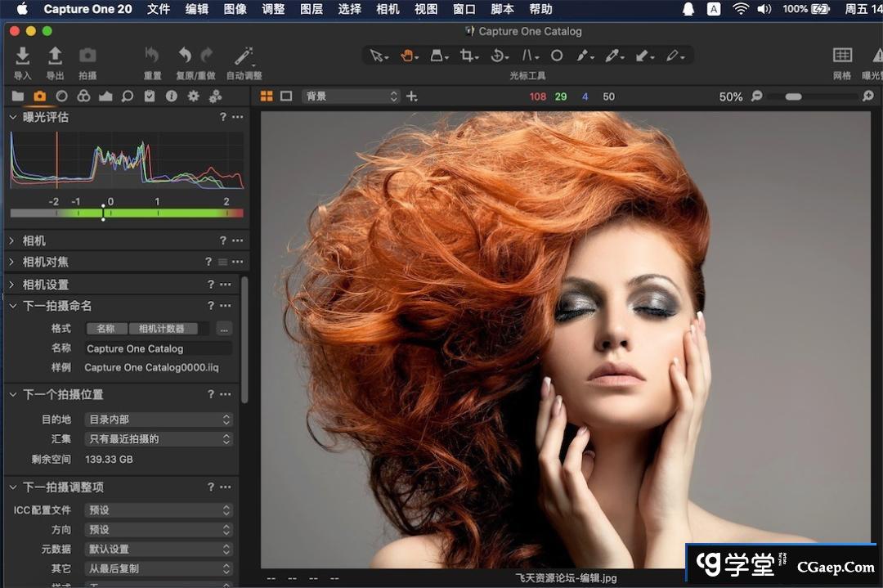Screen dimensions: 883x588
Task: Click the 相机计数器 naming token
Action: tap(162, 329)
